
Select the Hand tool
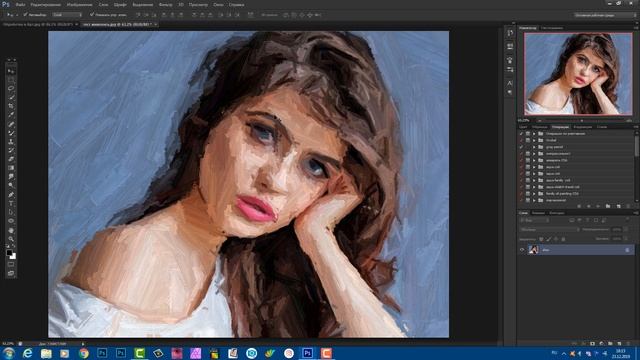[11, 230]
